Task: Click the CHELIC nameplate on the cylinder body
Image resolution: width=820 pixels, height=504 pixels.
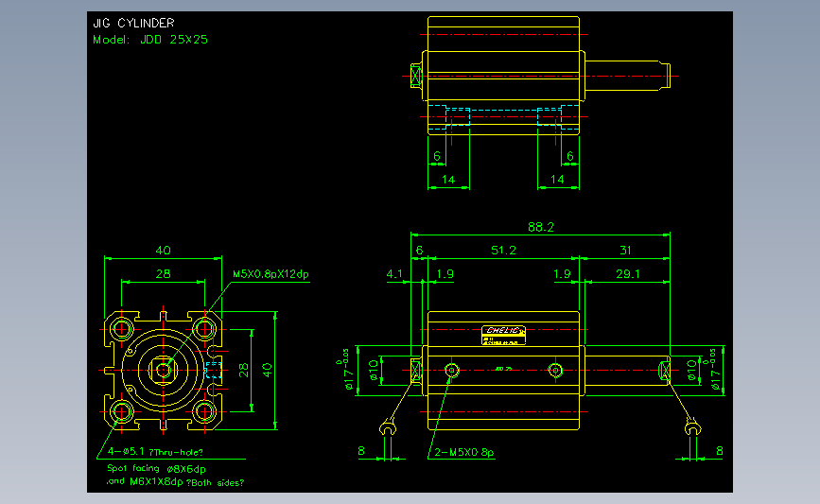Action: point(503,335)
